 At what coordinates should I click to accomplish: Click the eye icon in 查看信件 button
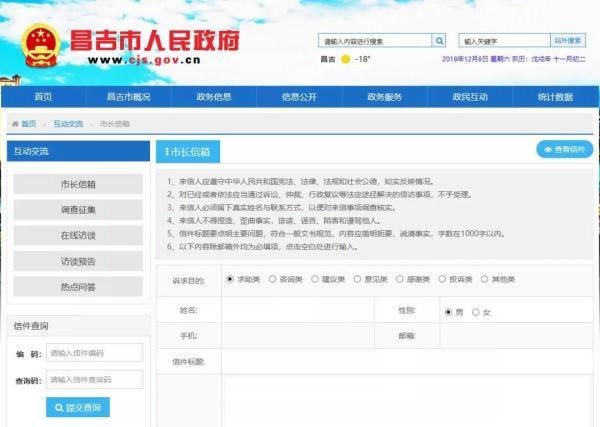coord(548,150)
